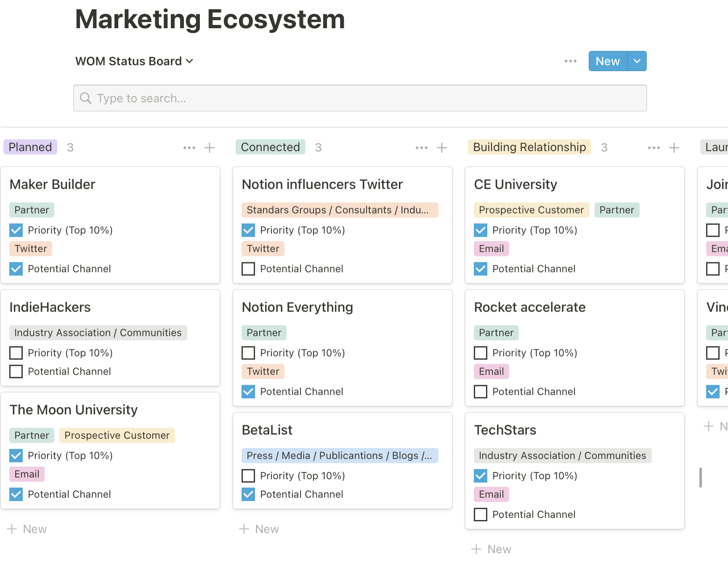The width and height of the screenshot is (728, 568).
Task: Check Priority on BetaList card
Action: point(248,476)
